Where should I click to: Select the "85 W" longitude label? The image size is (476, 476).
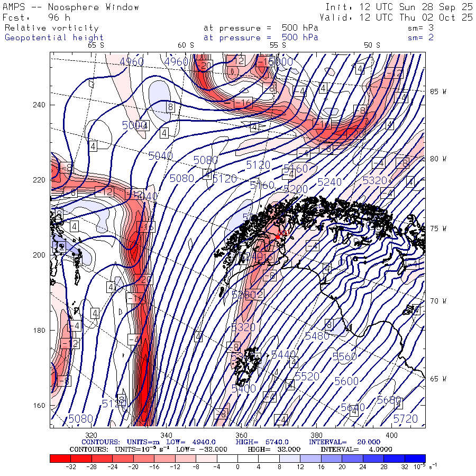tap(438, 91)
